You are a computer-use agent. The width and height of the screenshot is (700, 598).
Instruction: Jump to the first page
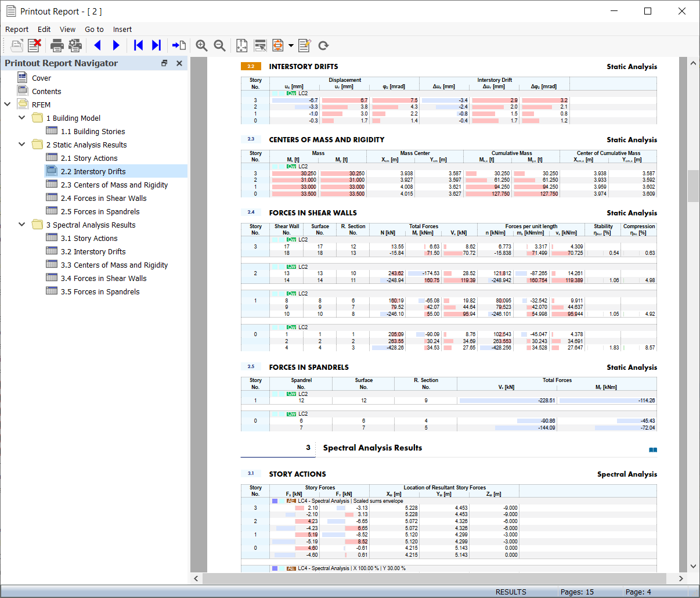138,45
